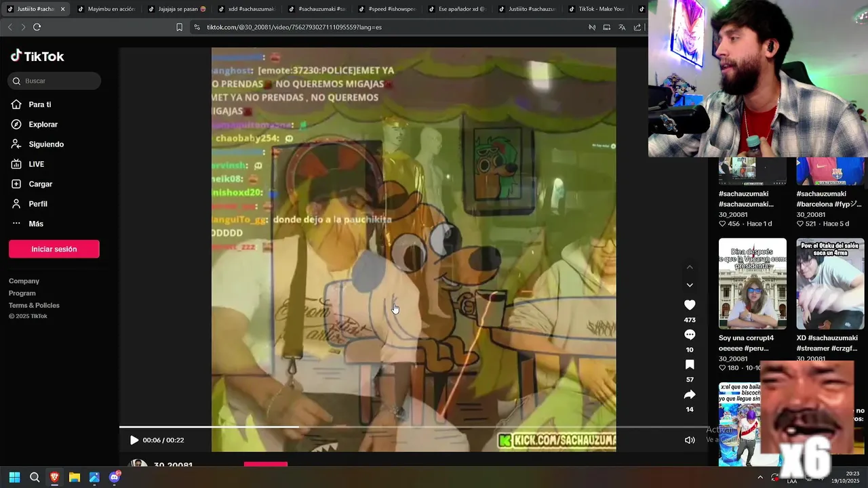
Task: Switch to the 'xdd #sachauzumaki' tab
Action: point(247,9)
